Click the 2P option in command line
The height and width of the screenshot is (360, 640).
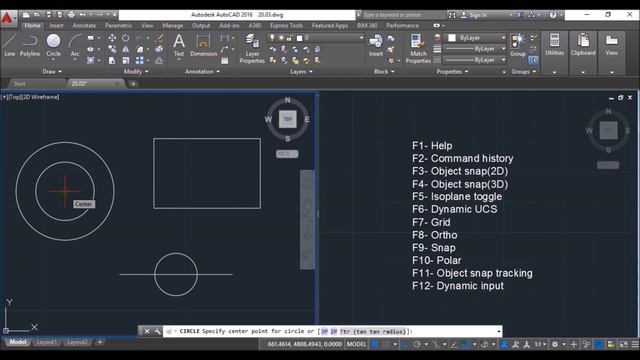pos(333,331)
